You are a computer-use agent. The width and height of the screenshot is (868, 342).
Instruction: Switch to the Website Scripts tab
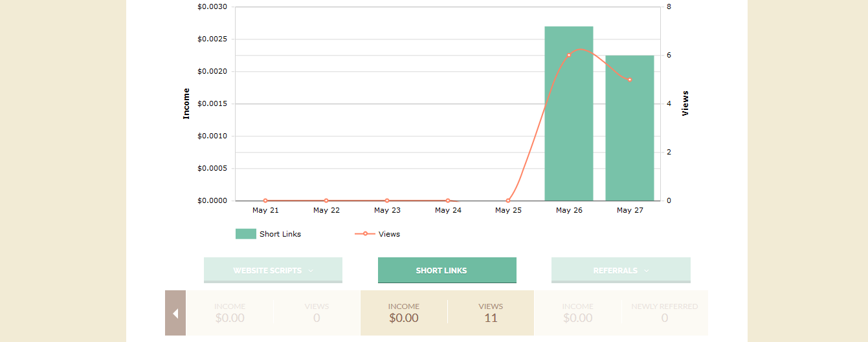[x=267, y=270]
